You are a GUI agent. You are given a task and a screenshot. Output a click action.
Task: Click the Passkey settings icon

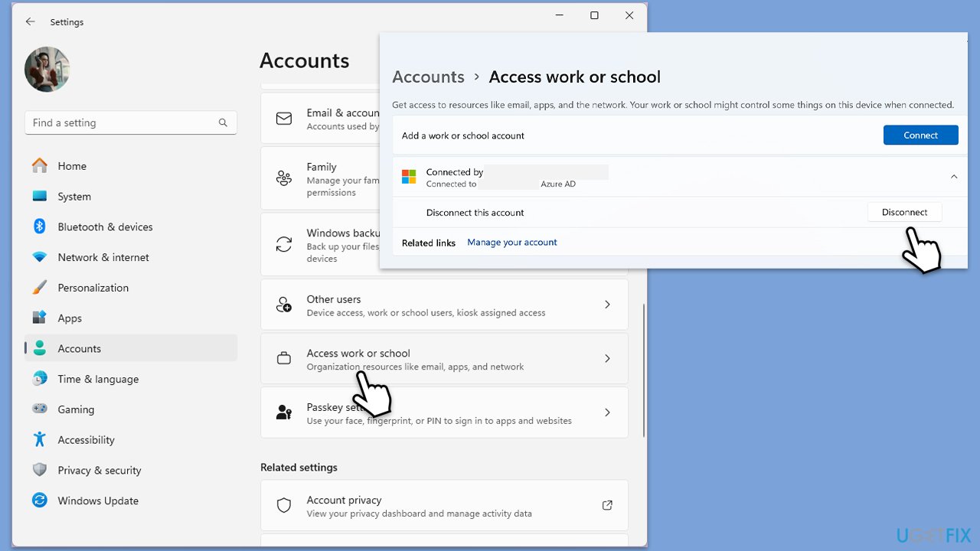pos(284,412)
